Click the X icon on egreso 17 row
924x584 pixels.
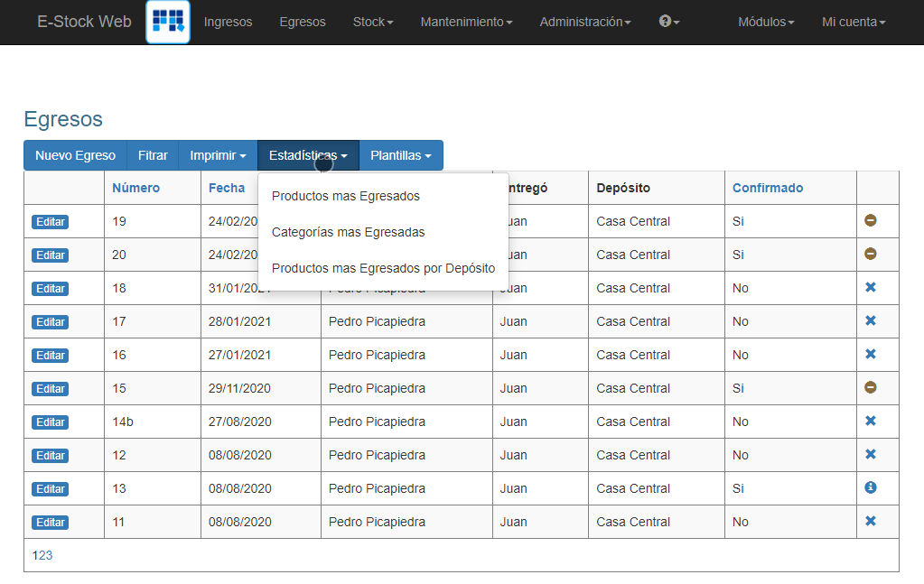coord(870,320)
